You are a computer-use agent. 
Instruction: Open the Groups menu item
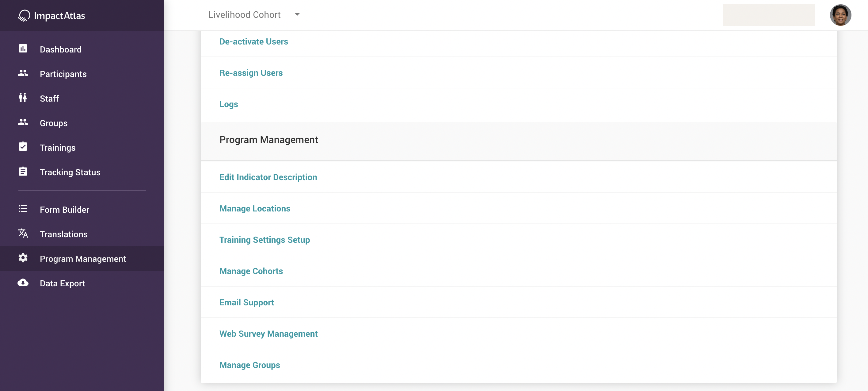pos(53,123)
